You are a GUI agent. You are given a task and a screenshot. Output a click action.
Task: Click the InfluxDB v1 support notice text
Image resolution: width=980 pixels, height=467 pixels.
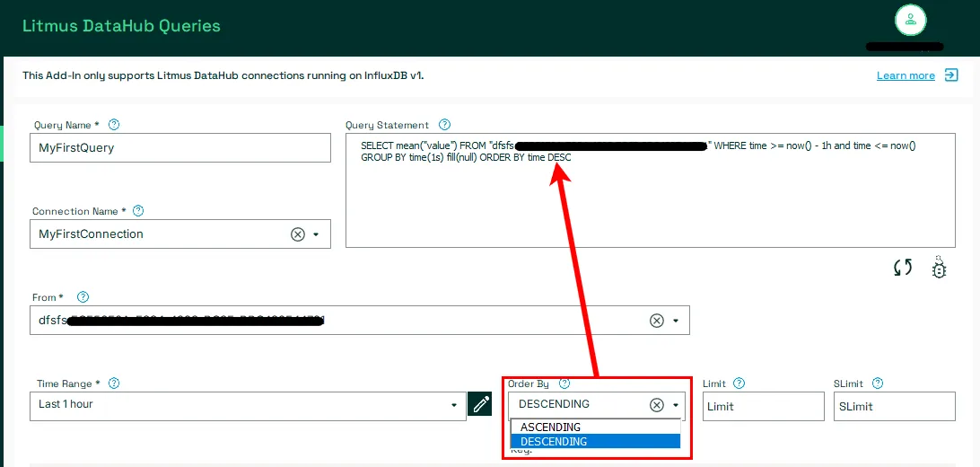click(x=223, y=75)
